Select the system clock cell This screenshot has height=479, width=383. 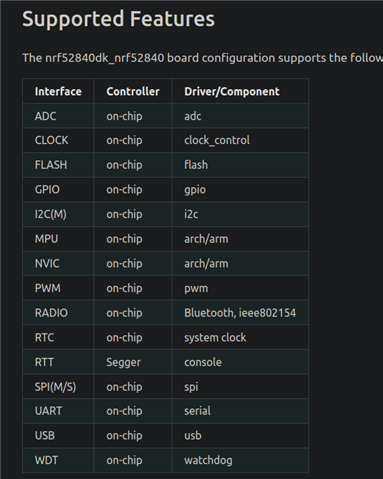pos(240,338)
